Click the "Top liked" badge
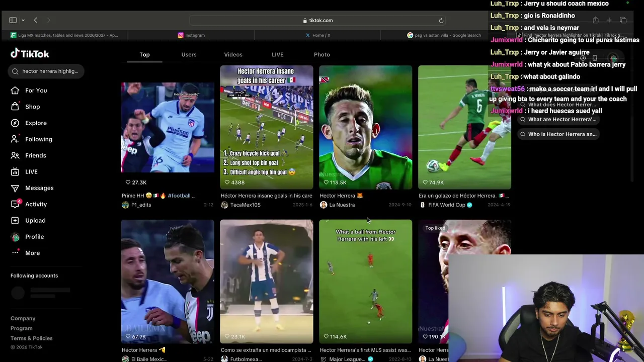This screenshot has height=362, width=644. (x=435, y=228)
